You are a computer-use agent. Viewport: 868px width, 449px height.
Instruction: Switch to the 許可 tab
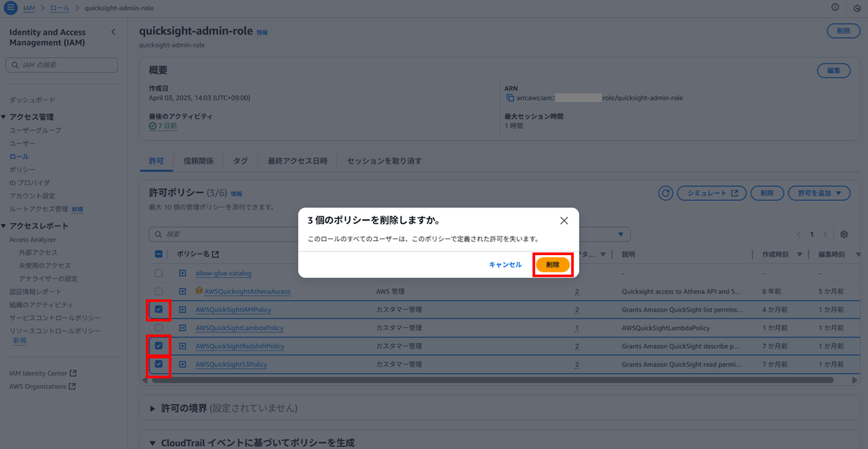[156, 161]
